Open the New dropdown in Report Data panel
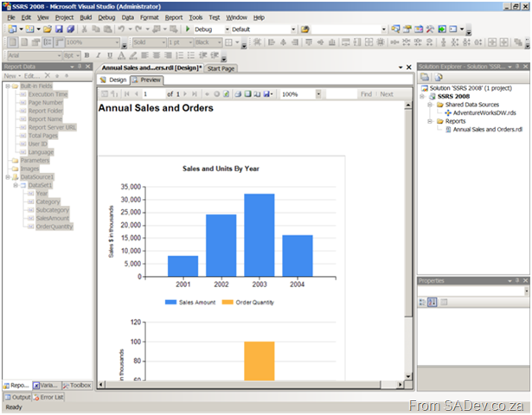Screen dimensions: 532x415 pyautogui.click(x=12, y=75)
